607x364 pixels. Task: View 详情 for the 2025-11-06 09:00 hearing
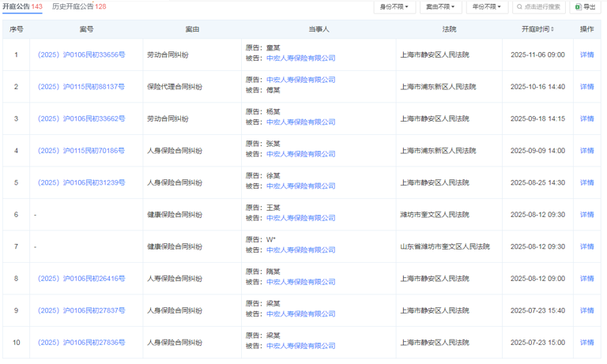point(587,54)
